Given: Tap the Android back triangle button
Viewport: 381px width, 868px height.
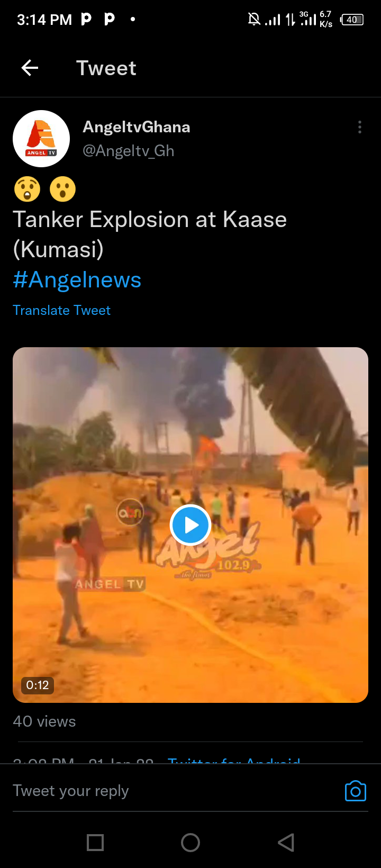Looking at the screenshot, I should point(286,842).
